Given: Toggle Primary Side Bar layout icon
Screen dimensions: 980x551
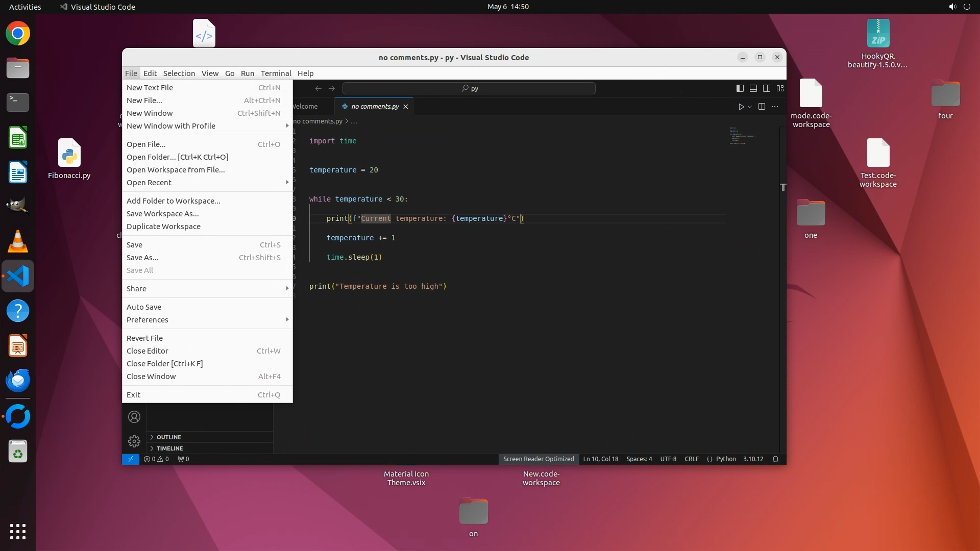Looking at the screenshot, I should click(x=740, y=88).
